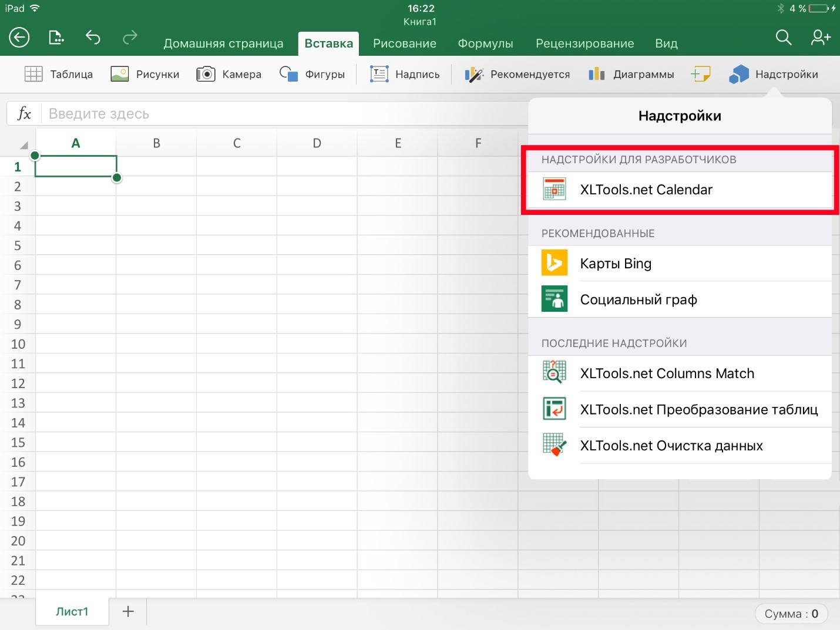The image size is (840, 630).
Task: Undo the last action
Action: coord(93,37)
